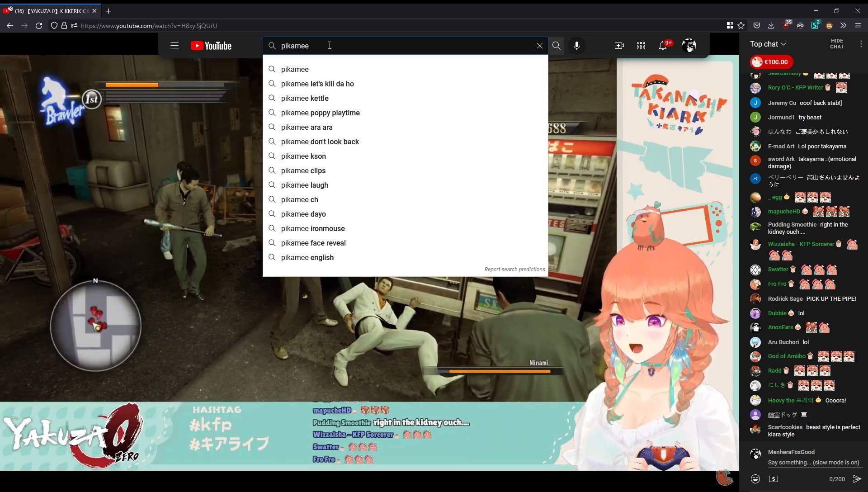Screen dimensions: 868x492
Task: Open notifications bell
Action: pyautogui.click(x=663, y=46)
